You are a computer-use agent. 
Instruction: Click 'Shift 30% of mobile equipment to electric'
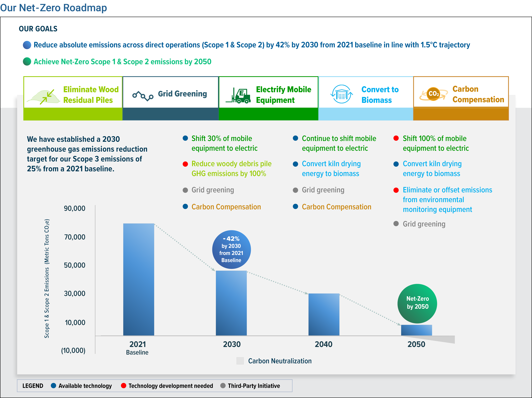point(224,143)
